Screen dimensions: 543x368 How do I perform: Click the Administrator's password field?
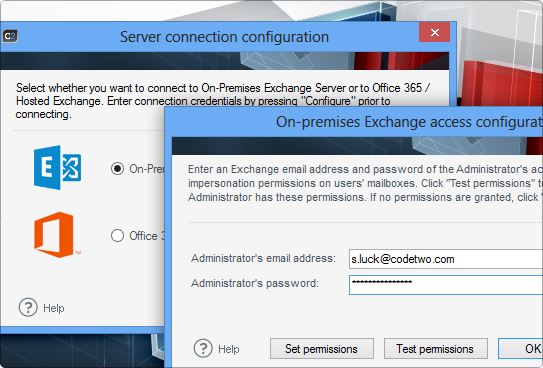coord(446,285)
